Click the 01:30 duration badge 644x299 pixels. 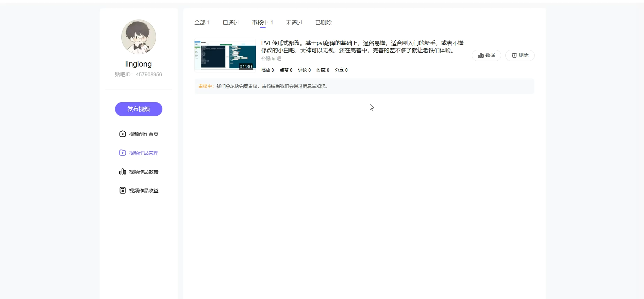coord(246,67)
